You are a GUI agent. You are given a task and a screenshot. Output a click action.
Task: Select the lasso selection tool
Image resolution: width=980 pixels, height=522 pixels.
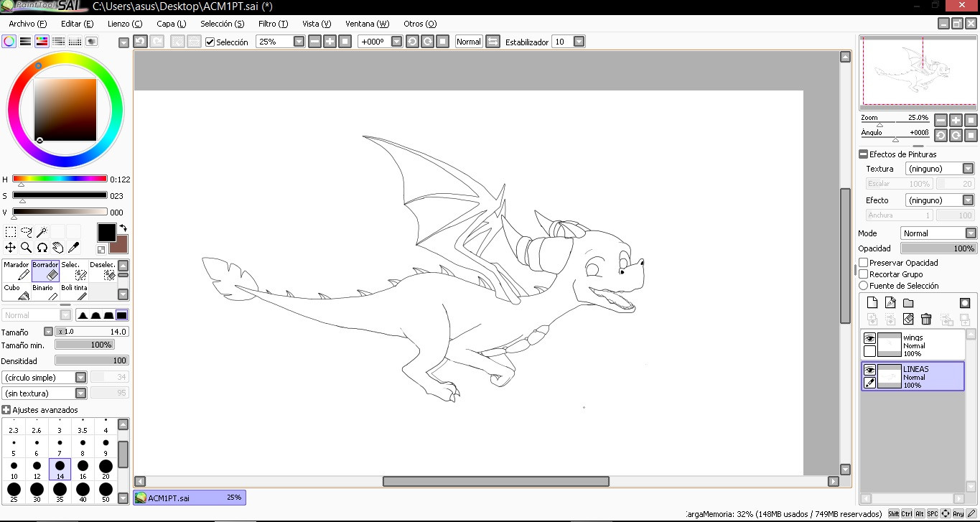tap(27, 232)
